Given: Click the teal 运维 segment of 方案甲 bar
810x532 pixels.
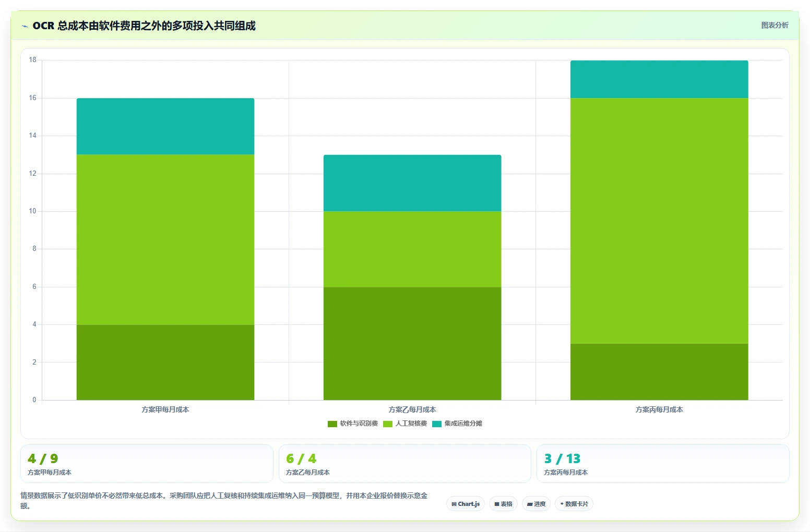Looking at the screenshot, I should [x=165, y=127].
